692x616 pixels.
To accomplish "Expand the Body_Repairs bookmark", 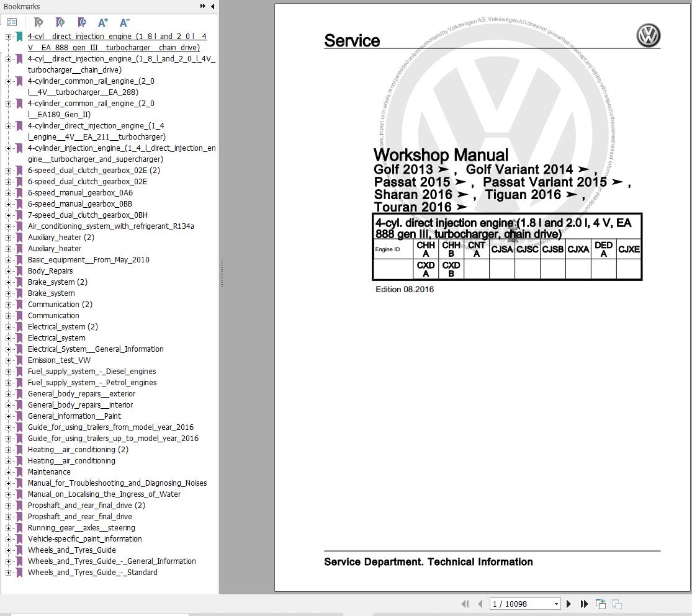I will (9, 270).
